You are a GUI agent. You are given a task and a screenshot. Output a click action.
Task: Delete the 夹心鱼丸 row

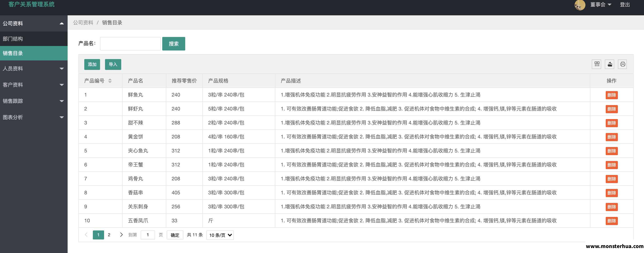coord(612,151)
